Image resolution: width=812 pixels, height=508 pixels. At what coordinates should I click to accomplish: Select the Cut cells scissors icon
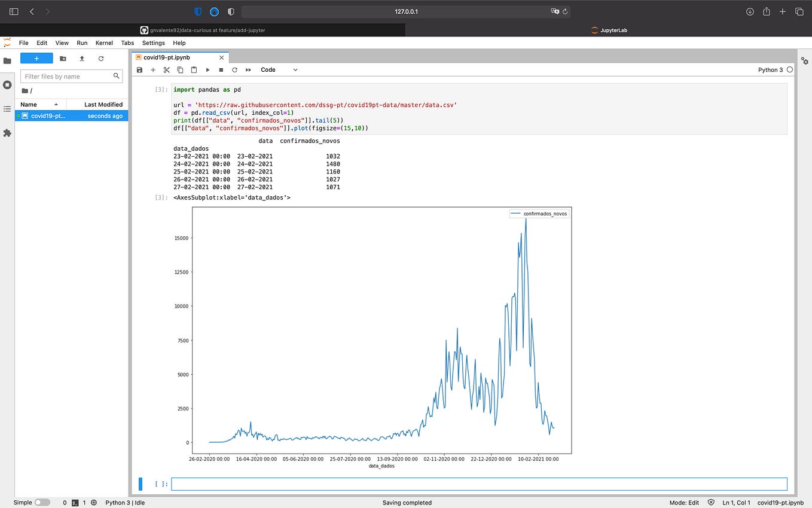[166, 69]
